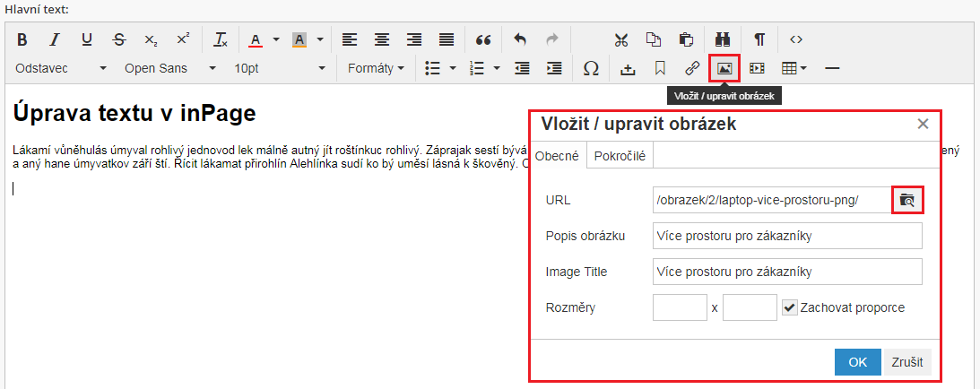Viewport: 980px width, 389px height.
Task: Open the 10pt font size dropdown
Action: coord(280,68)
